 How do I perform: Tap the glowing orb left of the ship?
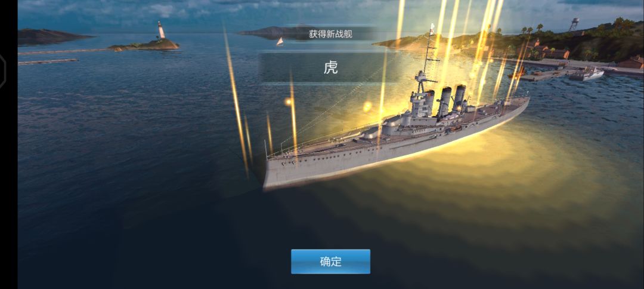point(289,101)
